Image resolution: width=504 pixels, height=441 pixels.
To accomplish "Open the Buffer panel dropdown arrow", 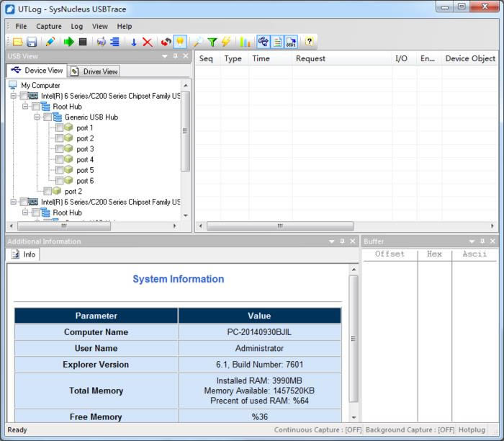I will pos(472,241).
